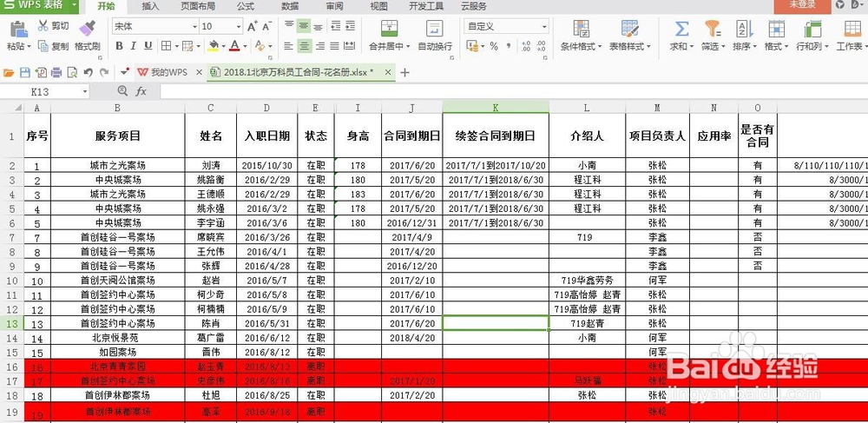Click the insert function fx icon
Viewport: 868px width, 423px height.
[x=141, y=91]
